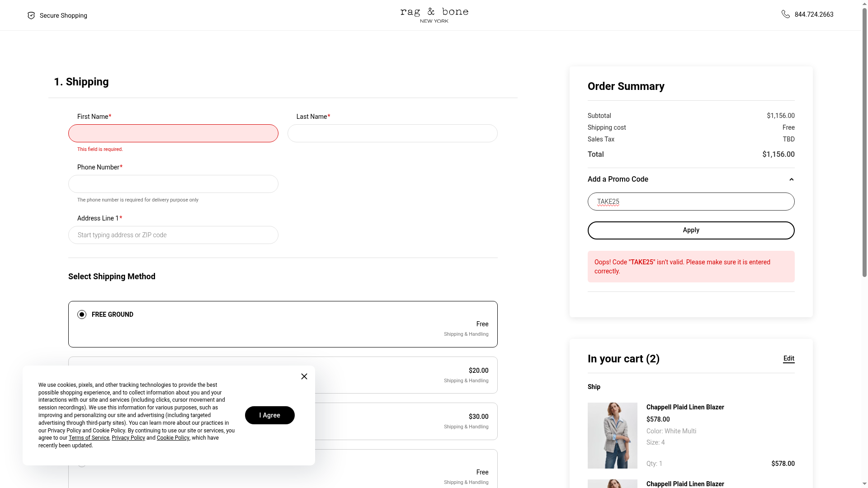This screenshot has height=488, width=868.
Task: Click the Phone Number field
Action: coord(173,184)
